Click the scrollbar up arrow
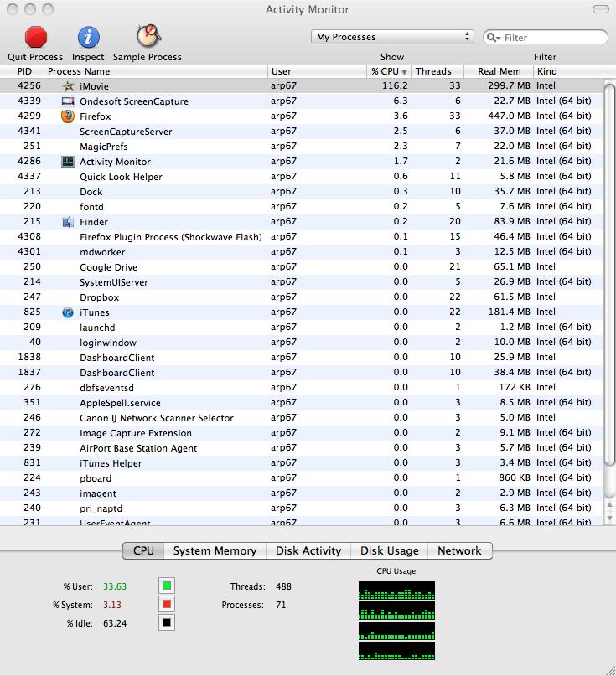This screenshot has width=616, height=676. point(609,505)
